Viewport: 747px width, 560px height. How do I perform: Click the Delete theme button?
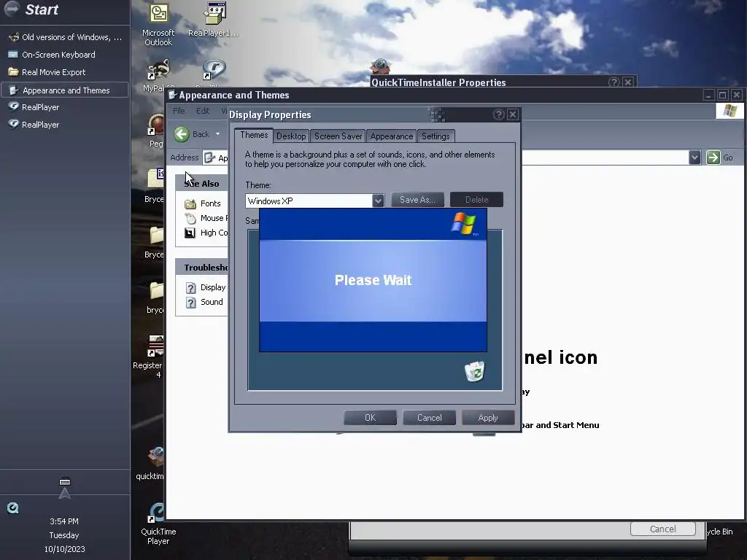476,200
